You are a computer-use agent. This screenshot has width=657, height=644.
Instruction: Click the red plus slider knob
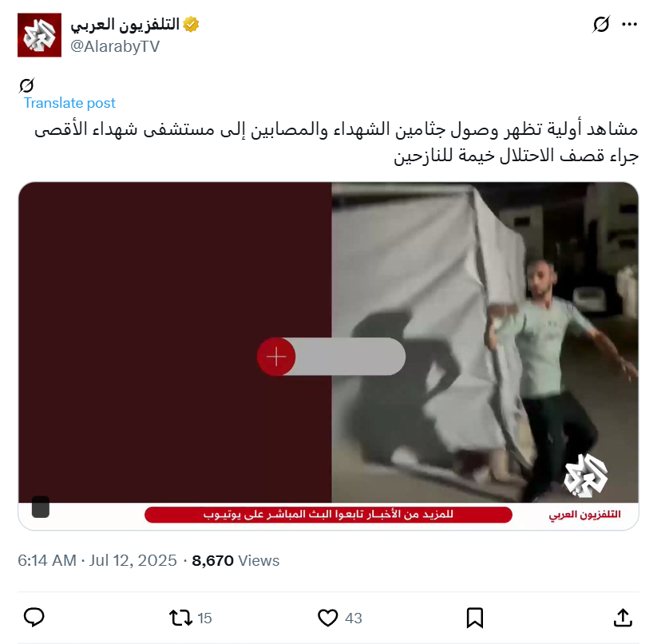point(276,357)
